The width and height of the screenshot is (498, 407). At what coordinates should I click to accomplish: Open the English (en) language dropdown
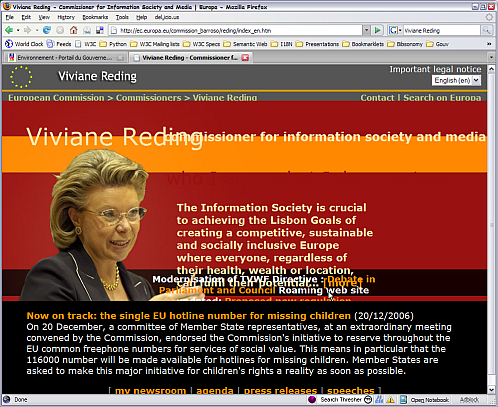point(456,80)
